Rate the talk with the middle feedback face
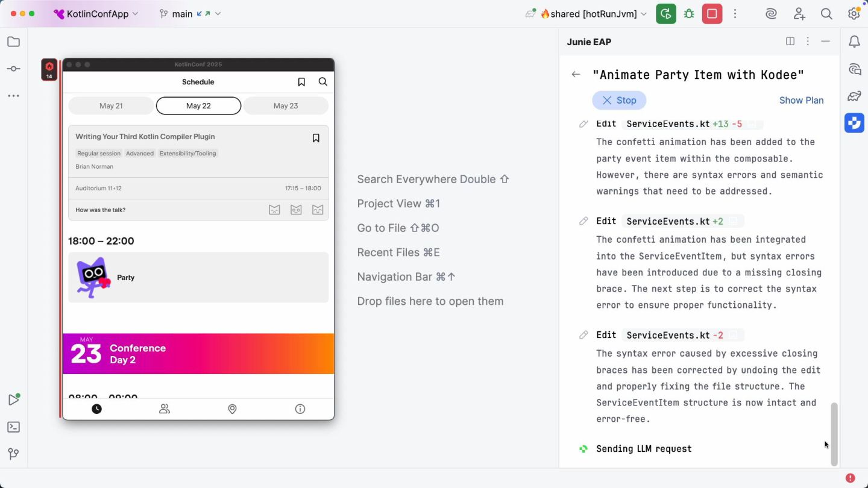 pos(296,210)
